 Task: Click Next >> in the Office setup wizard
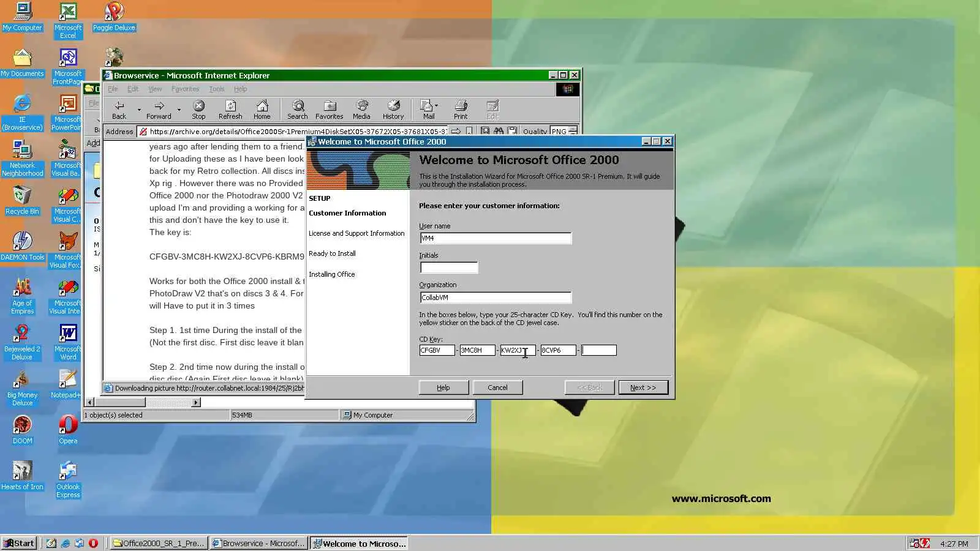point(643,388)
